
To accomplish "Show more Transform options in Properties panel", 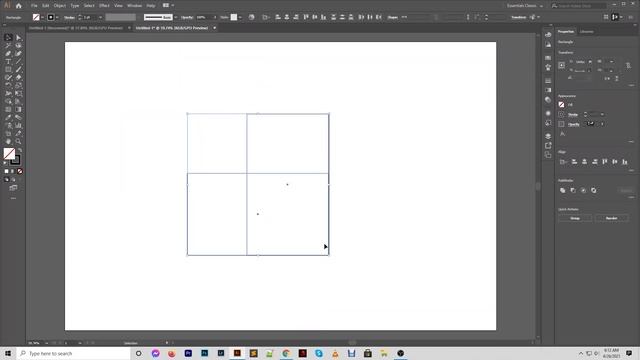I will [631, 85].
